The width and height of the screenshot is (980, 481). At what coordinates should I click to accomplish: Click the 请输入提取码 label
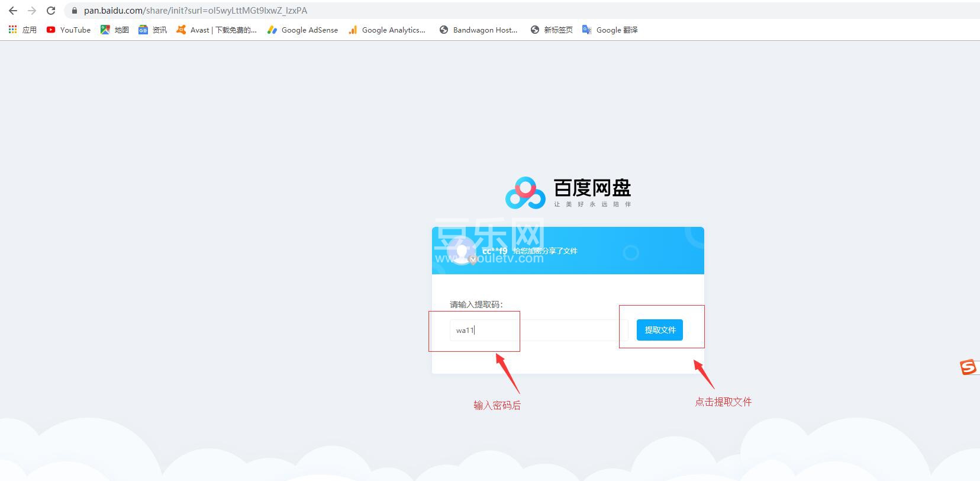point(476,304)
